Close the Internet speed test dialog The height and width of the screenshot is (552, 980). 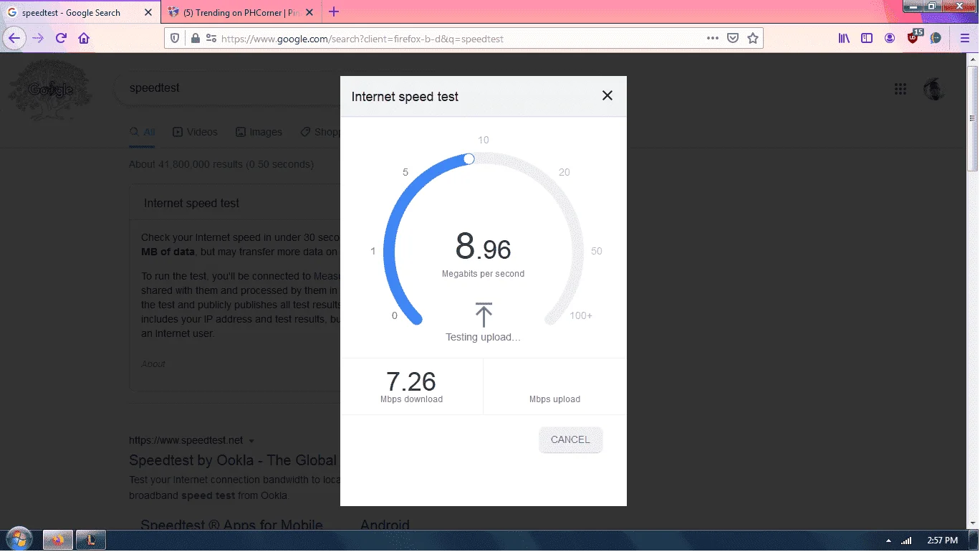pos(607,95)
